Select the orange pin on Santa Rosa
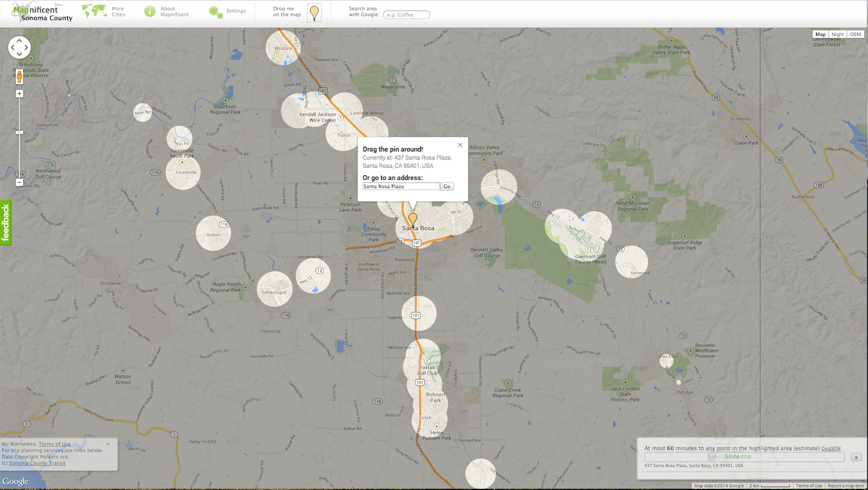The height and width of the screenshot is (490, 868). [x=413, y=219]
